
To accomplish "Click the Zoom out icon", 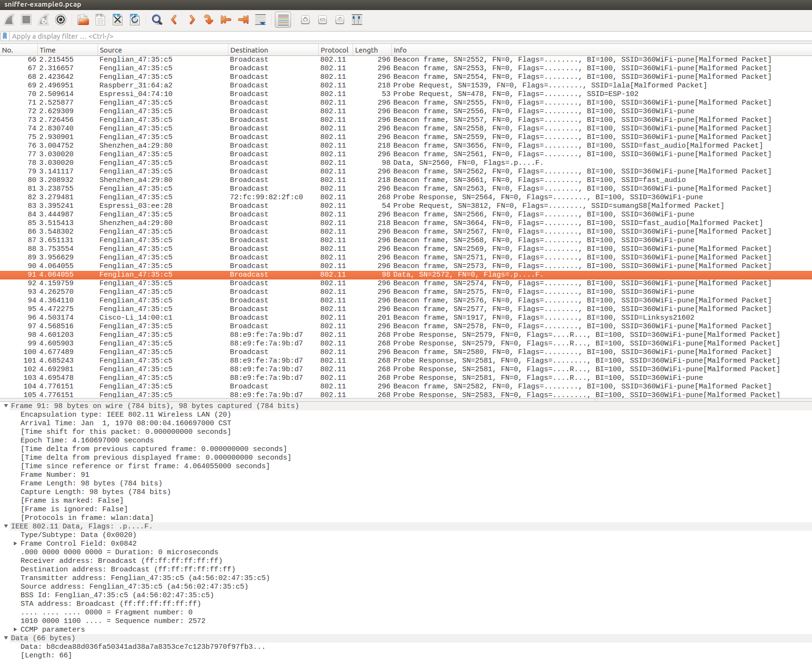I will [323, 20].
